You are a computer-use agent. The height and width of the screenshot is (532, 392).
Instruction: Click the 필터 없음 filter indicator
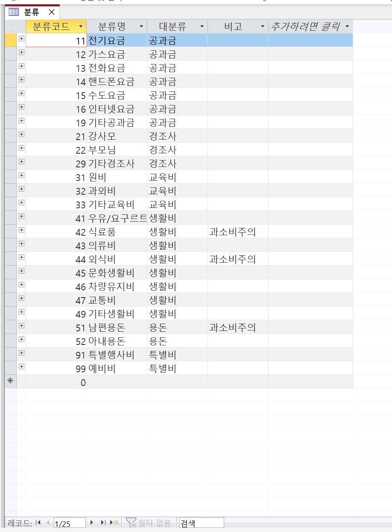point(149,523)
